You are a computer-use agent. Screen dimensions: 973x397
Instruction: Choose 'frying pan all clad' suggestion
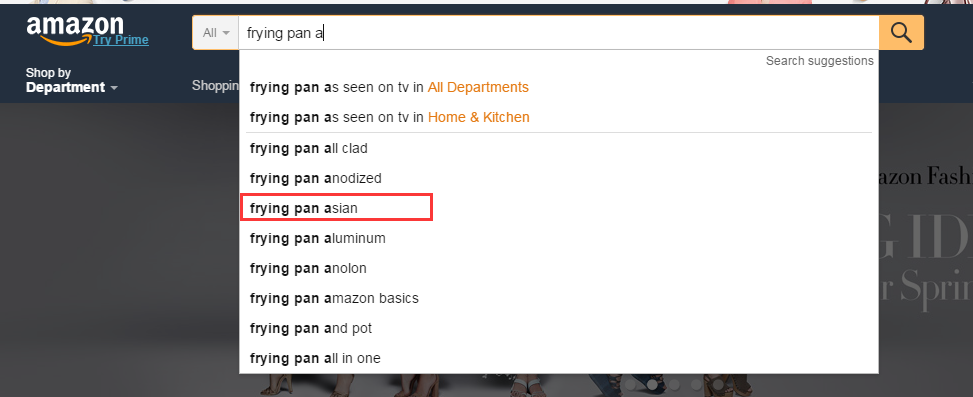coord(558,148)
